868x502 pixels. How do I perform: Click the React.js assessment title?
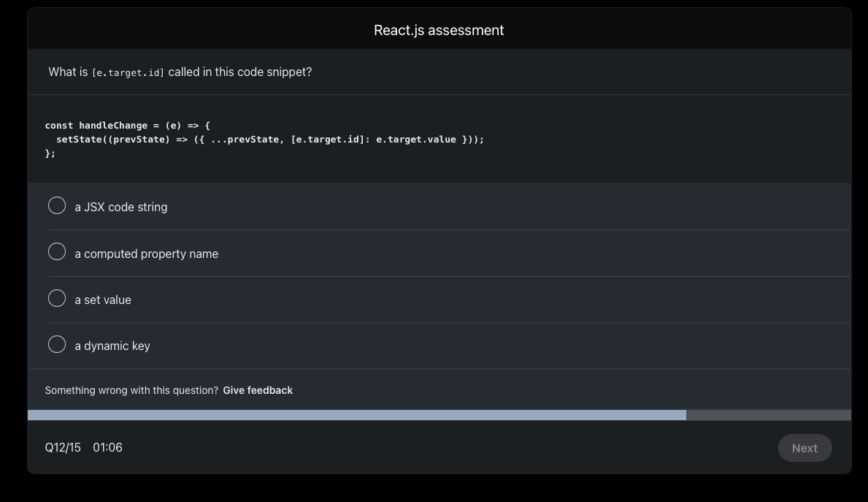click(x=438, y=30)
